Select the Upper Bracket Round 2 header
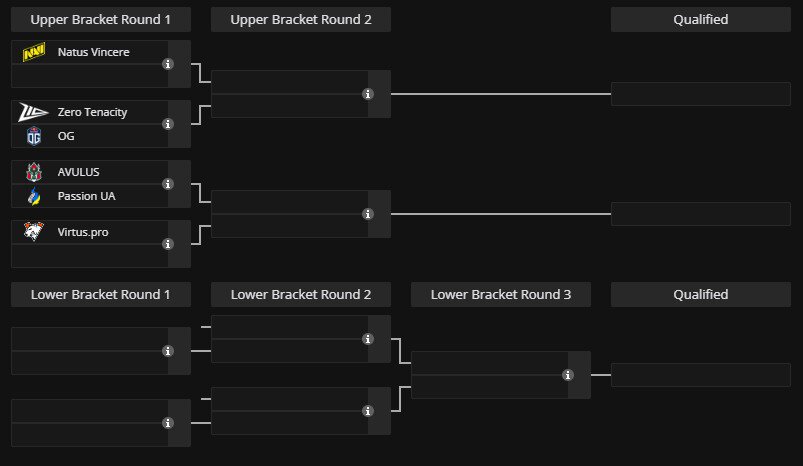The height and width of the screenshot is (466, 803). (x=300, y=20)
